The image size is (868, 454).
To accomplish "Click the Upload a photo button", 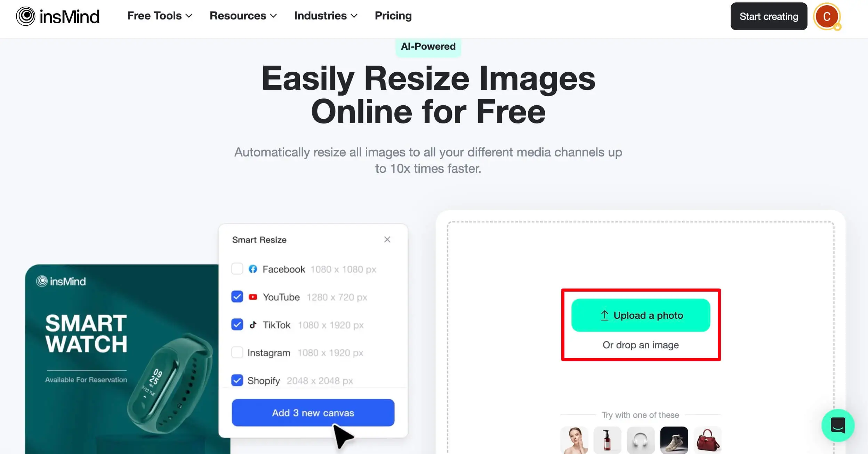I will (x=641, y=315).
